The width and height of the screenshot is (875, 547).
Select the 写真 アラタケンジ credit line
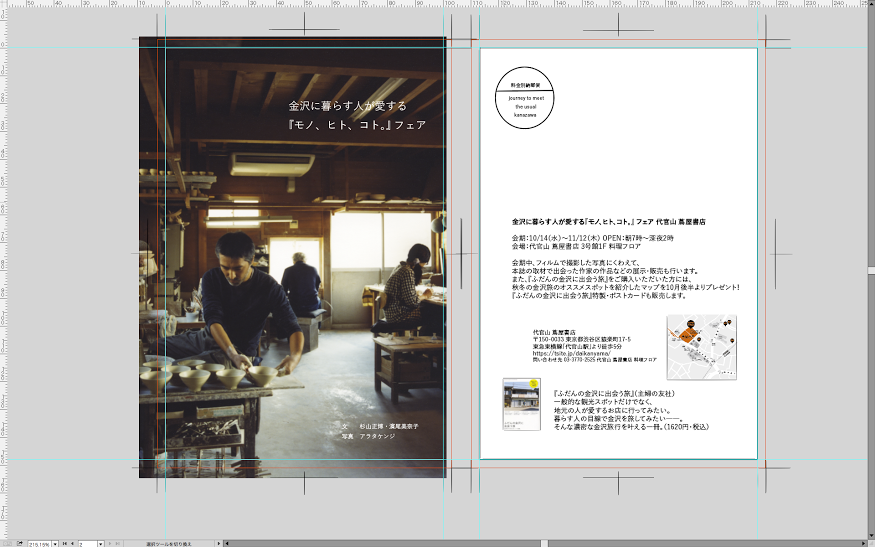pyautogui.click(x=368, y=436)
